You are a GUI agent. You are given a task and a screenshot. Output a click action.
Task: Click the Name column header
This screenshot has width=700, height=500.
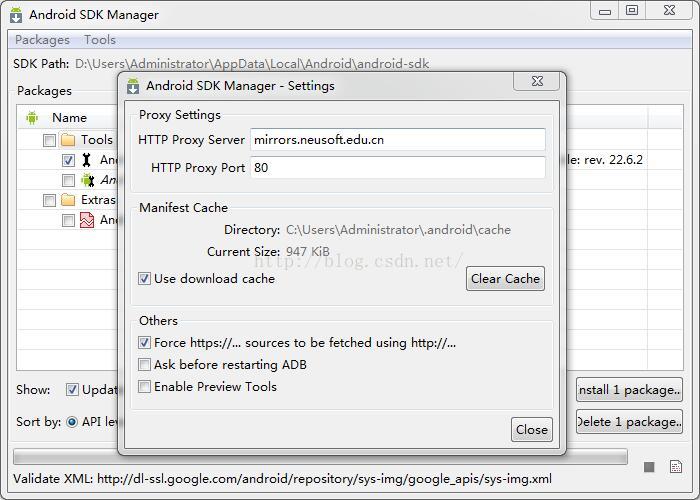pos(69,118)
